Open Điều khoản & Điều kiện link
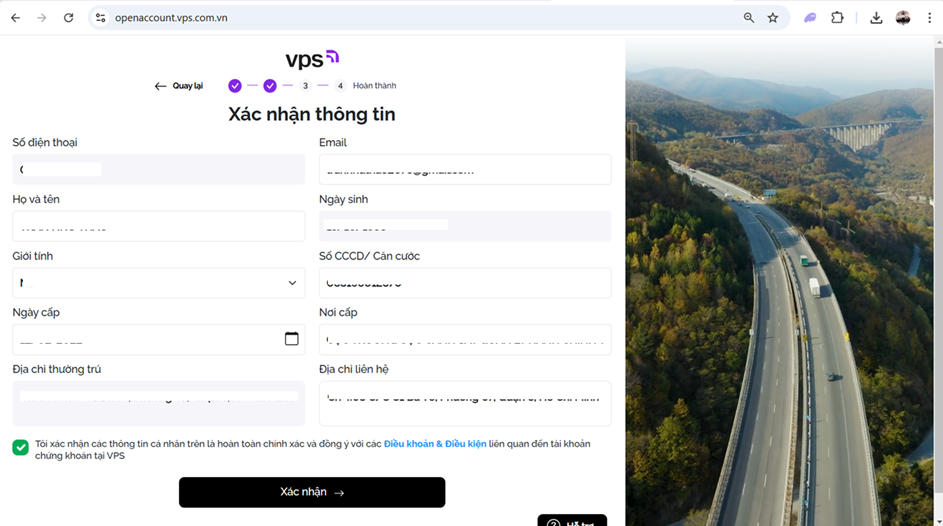Viewport: 943px width, 526px height. click(x=435, y=444)
